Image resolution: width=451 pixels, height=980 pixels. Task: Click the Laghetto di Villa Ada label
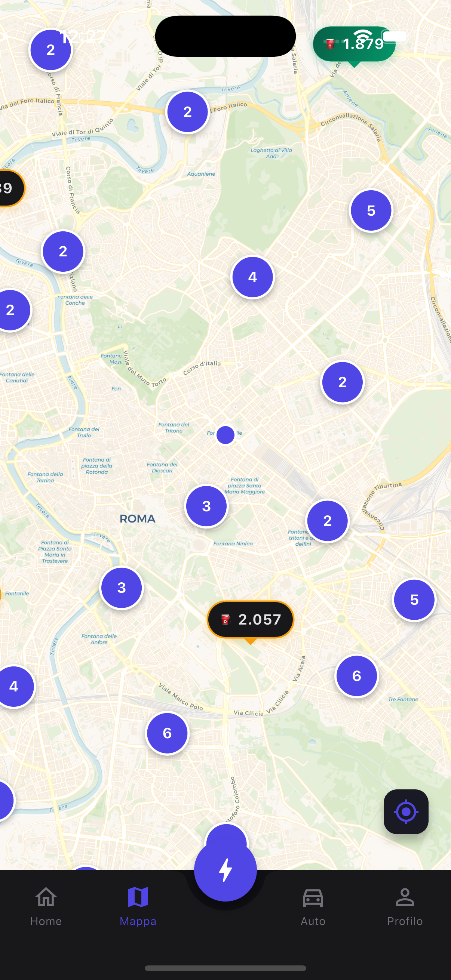pyautogui.click(x=271, y=153)
